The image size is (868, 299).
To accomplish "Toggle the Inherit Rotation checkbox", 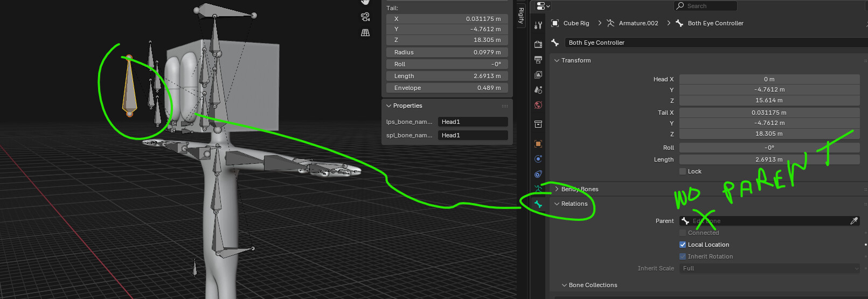I will coord(683,256).
